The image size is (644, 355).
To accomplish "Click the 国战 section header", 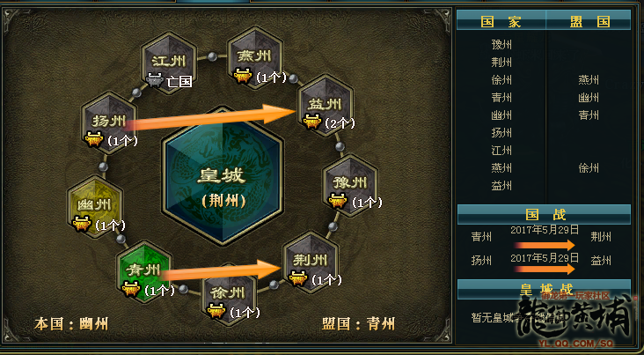I will (x=545, y=215).
